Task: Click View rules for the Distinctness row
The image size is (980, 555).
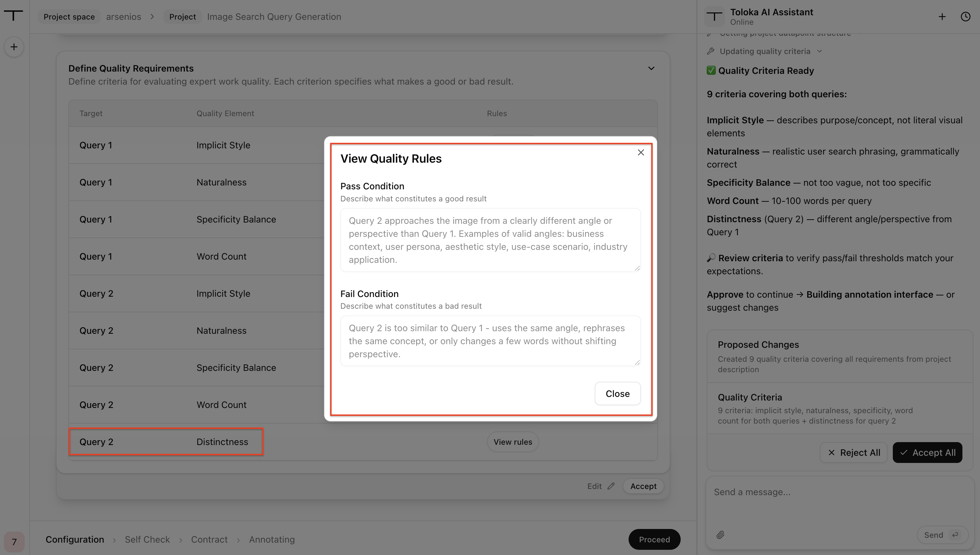Action: click(x=513, y=442)
